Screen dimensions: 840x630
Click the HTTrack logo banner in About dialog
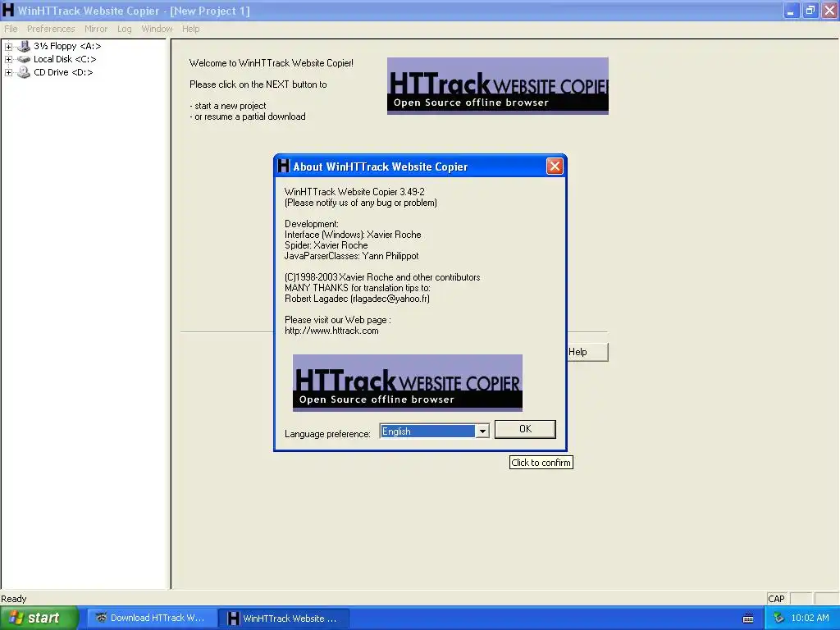(x=407, y=383)
